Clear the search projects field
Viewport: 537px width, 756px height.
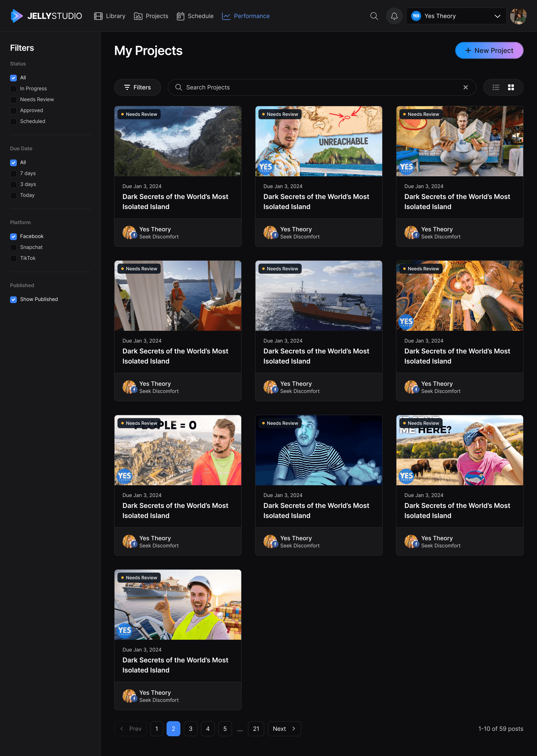pos(466,87)
